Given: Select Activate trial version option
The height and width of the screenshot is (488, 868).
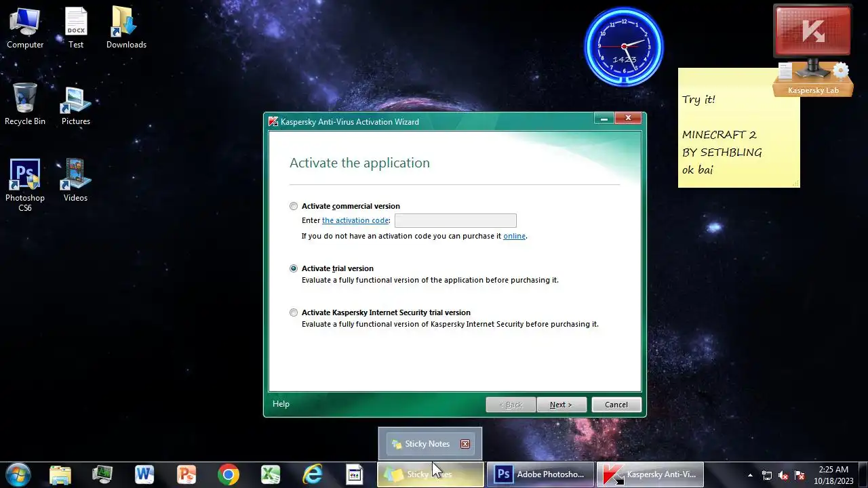Looking at the screenshot, I should 294,268.
